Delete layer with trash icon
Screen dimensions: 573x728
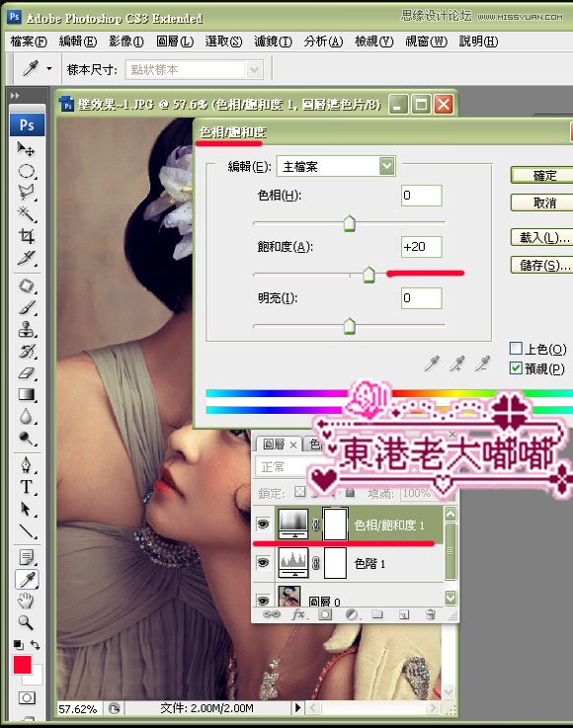[x=431, y=614]
